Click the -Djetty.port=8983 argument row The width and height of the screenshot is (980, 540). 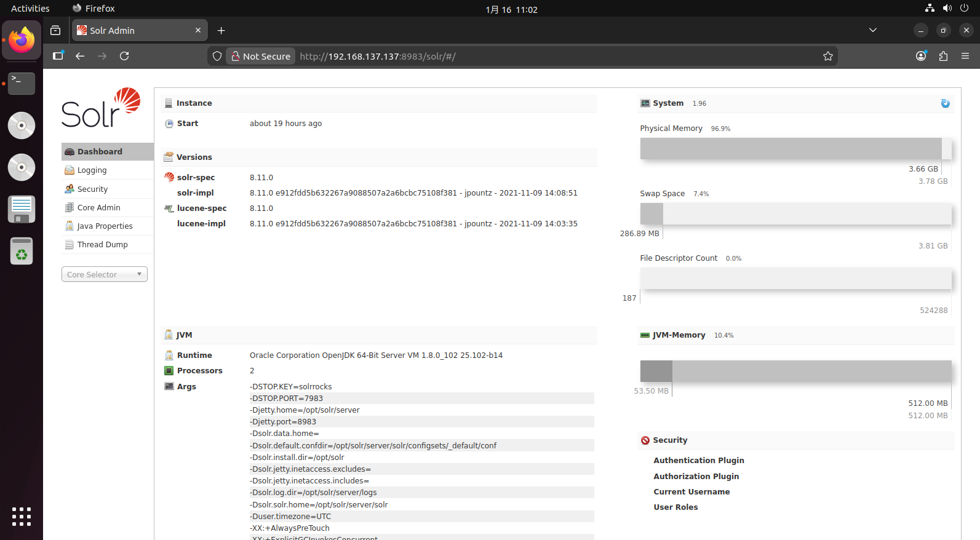tap(421, 422)
